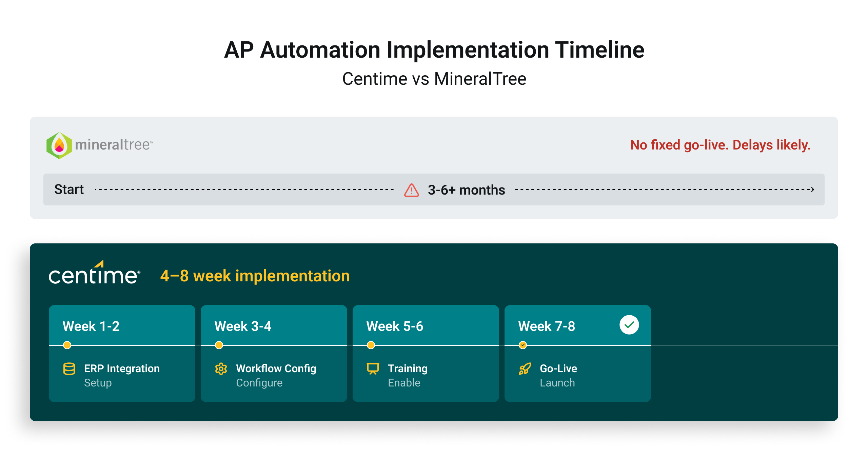Click the ERP Integration database icon
The image size is (868, 459).
pos(69,369)
